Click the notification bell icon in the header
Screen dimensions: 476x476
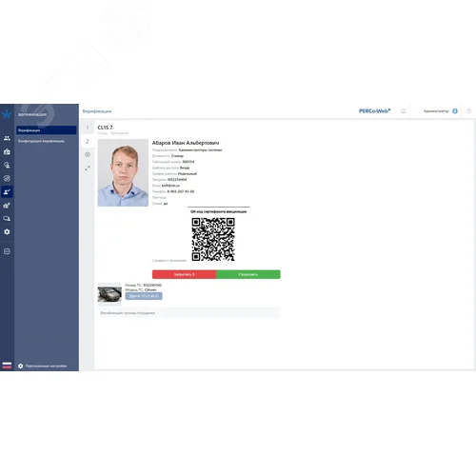click(x=404, y=111)
